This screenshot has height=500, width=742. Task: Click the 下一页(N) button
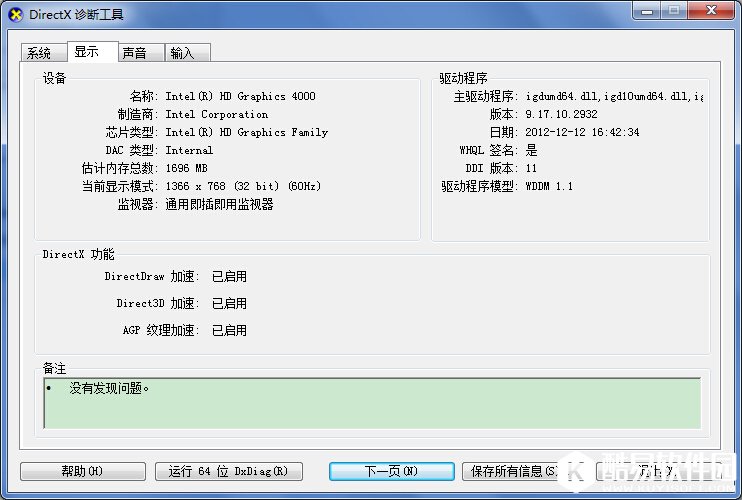[x=392, y=471]
